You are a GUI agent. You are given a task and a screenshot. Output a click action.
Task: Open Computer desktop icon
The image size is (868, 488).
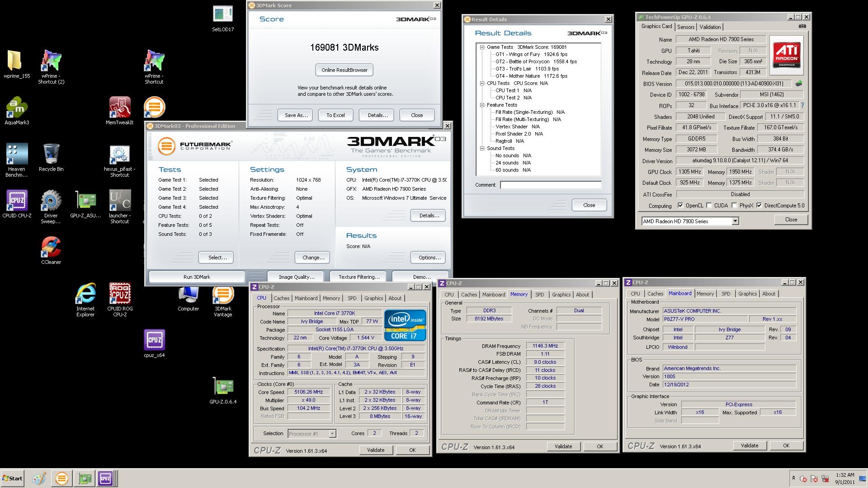pos(188,299)
